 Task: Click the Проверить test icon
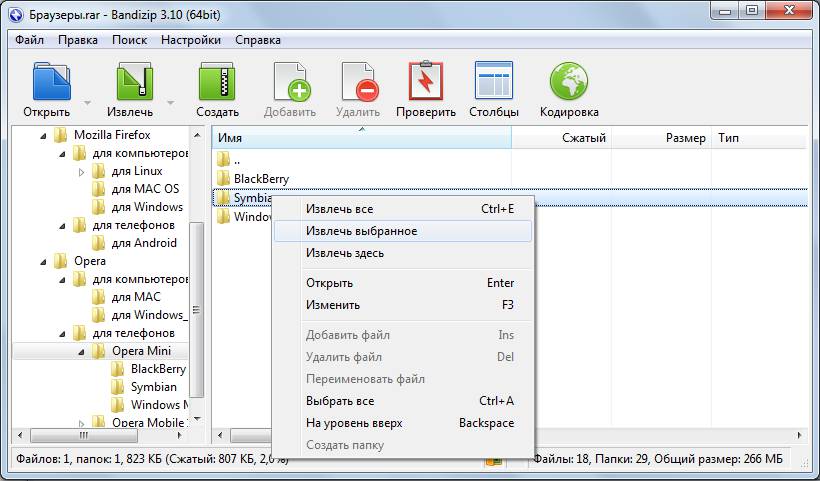pos(426,81)
